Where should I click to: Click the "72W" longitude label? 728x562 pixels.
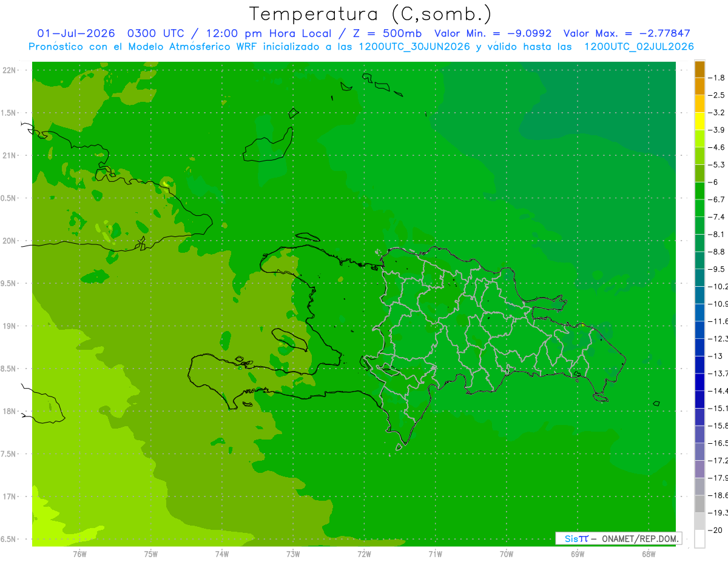(364, 554)
